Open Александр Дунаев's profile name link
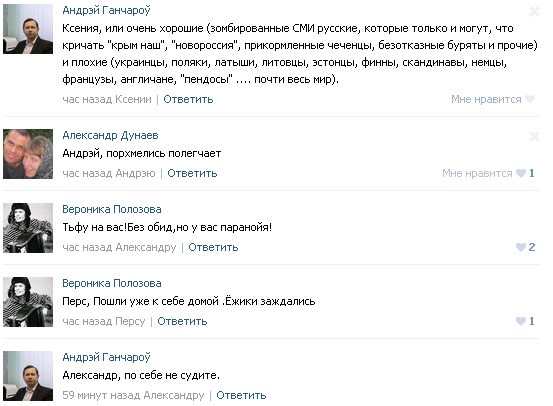This screenshot has height=406, width=553. point(110,135)
